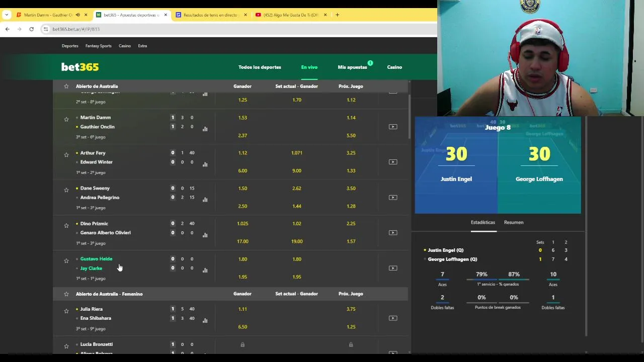644x362 pixels.
Task: Watch live video of Gustavo Heide match
Action: pos(393,268)
